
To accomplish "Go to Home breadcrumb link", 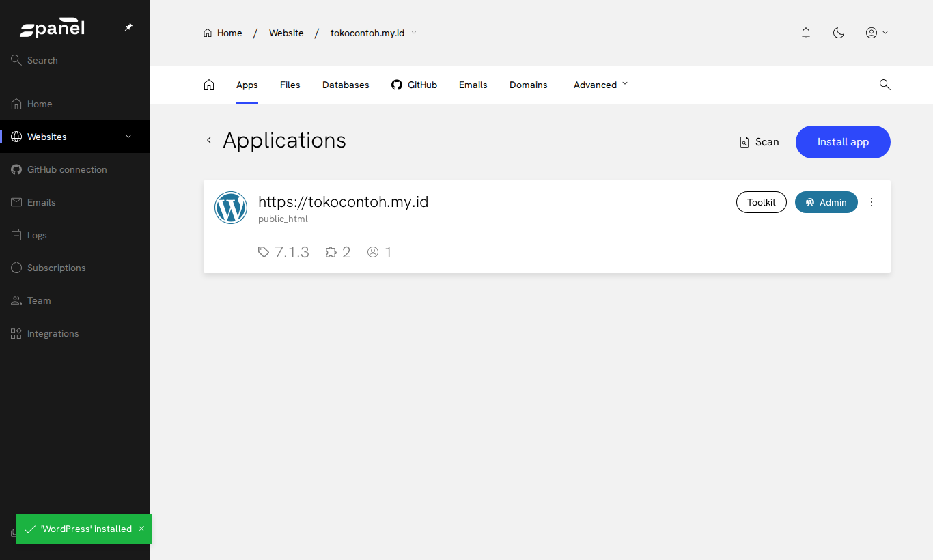I will click(223, 33).
